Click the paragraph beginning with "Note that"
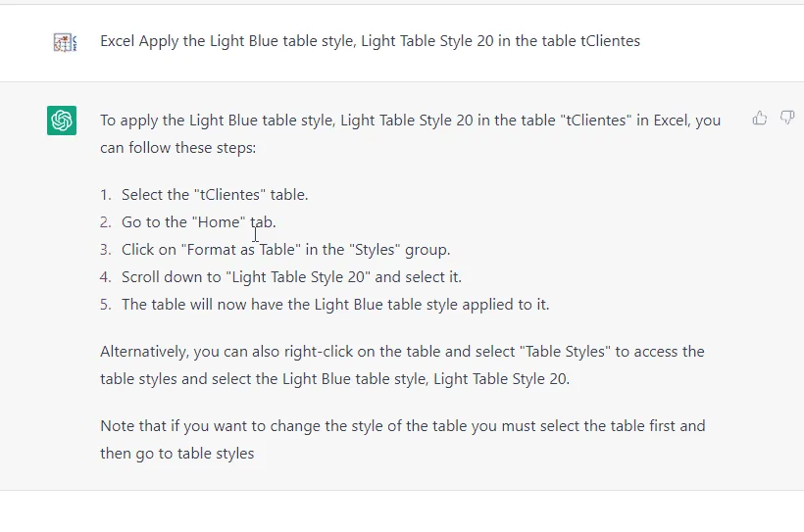 (x=403, y=439)
